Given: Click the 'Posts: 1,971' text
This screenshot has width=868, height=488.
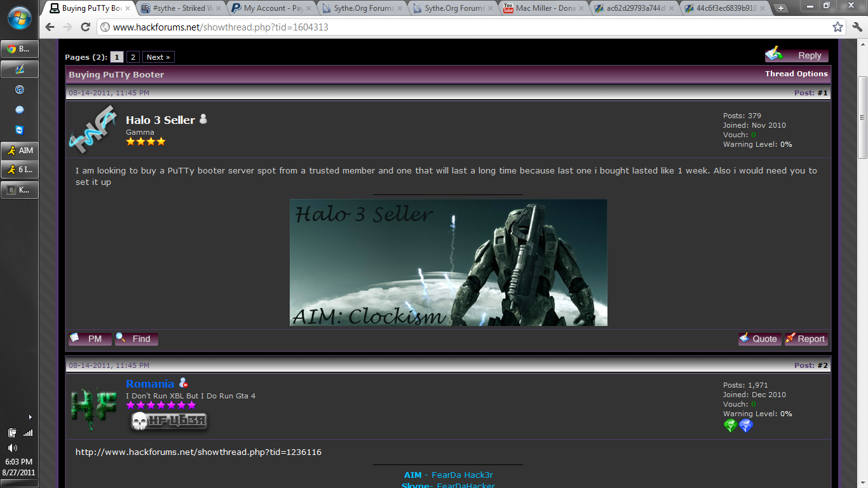Looking at the screenshot, I should coord(745,385).
